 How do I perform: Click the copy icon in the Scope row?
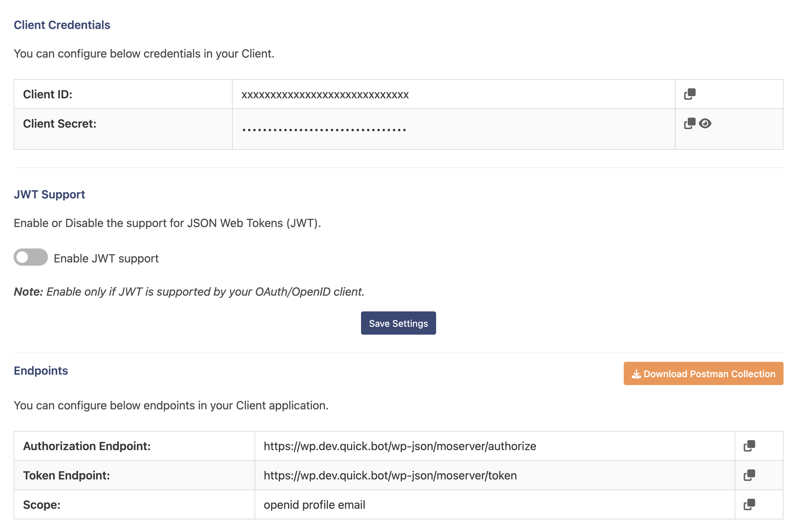tap(749, 504)
